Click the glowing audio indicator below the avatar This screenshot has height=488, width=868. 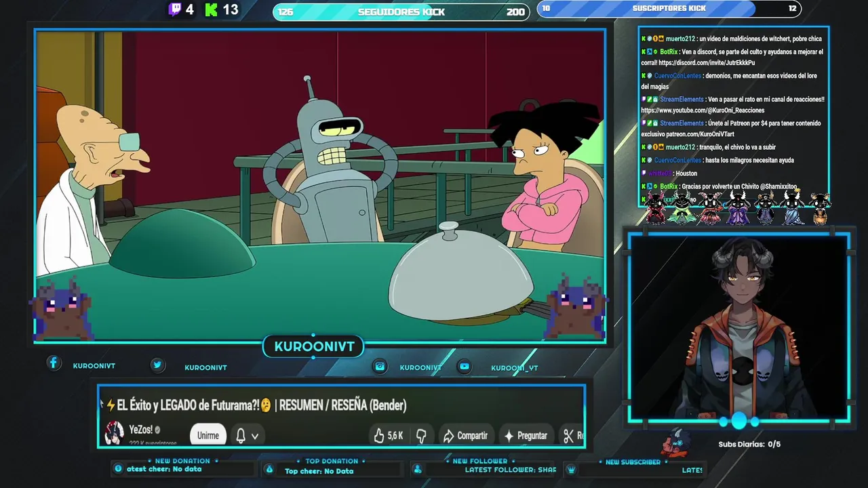(739, 422)
